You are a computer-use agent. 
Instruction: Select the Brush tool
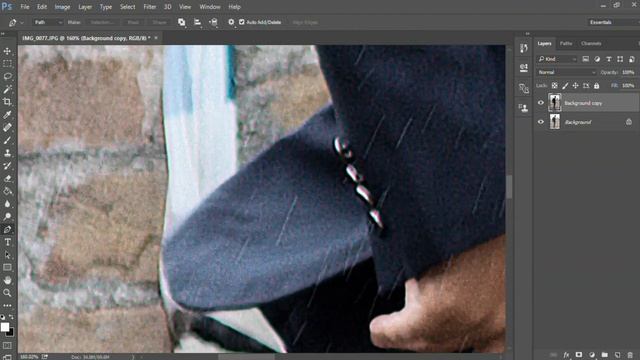tap(7, 140)
